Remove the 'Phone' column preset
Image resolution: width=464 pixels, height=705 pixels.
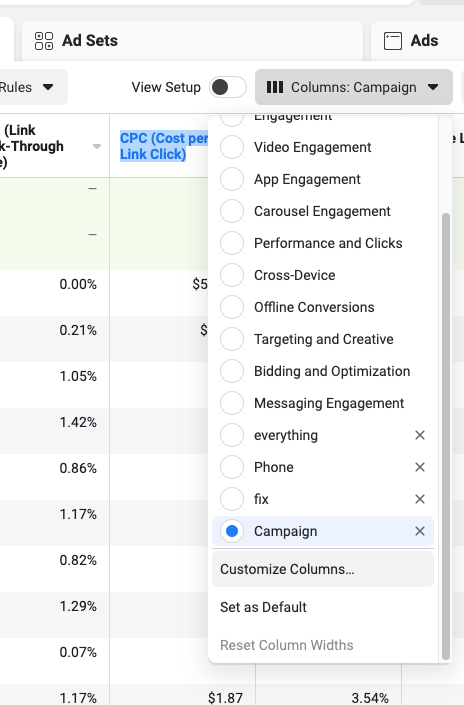coord(419,467)
